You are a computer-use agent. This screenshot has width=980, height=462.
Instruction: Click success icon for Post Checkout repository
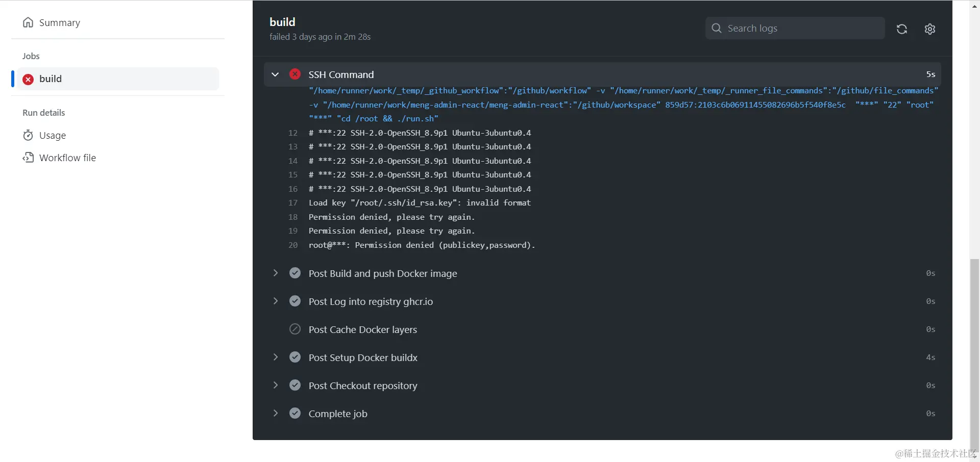coord(295,385)
